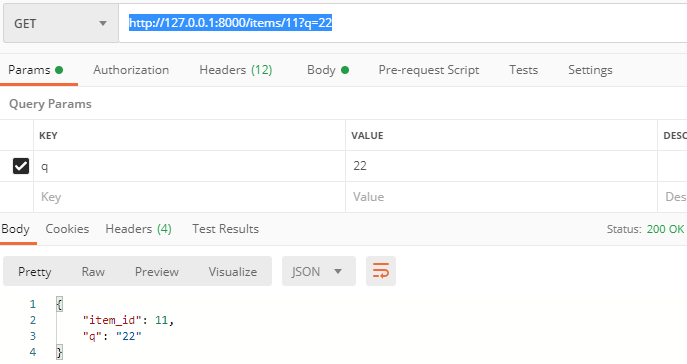Switch response view to Raw
The height and width of the screenshot is (364, 687).
coord(93,272)
